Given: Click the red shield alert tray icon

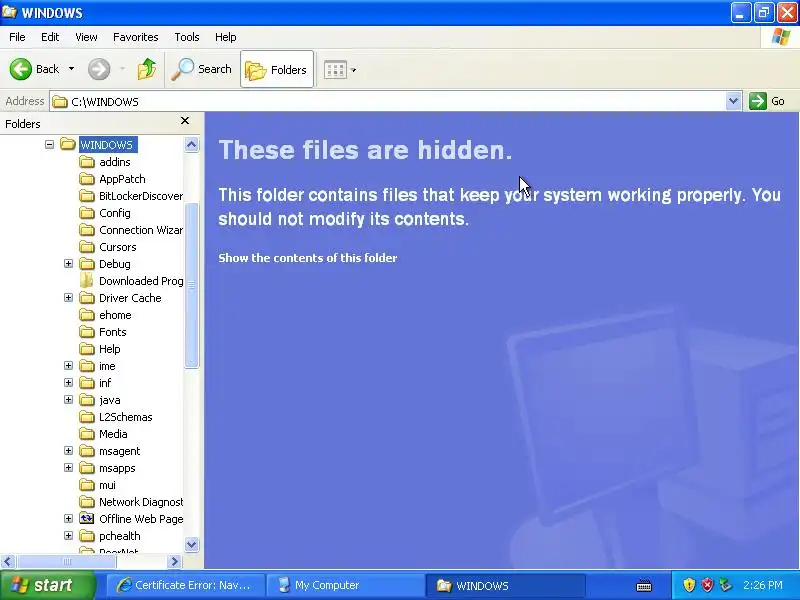Looking at the screenshot, I should click(x=707, y=585).
